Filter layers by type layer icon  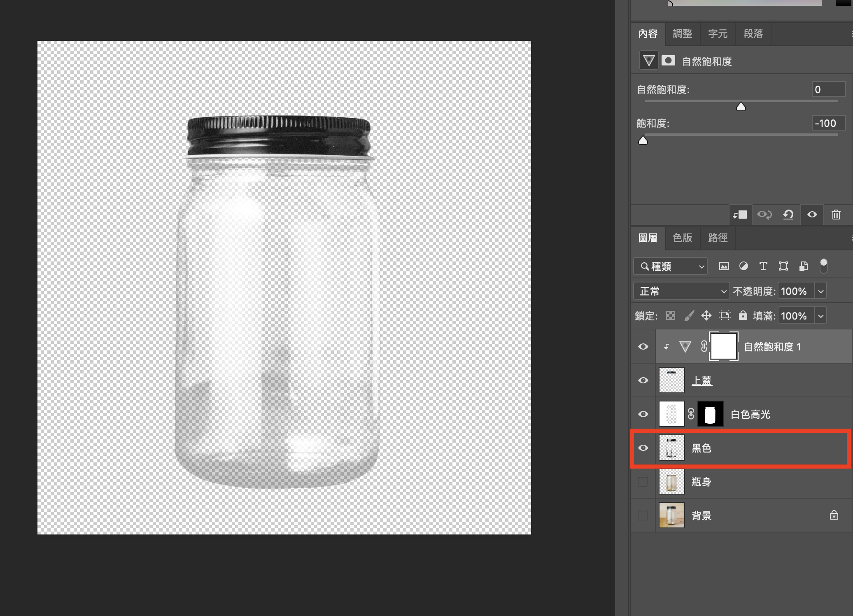coord(763,266)
